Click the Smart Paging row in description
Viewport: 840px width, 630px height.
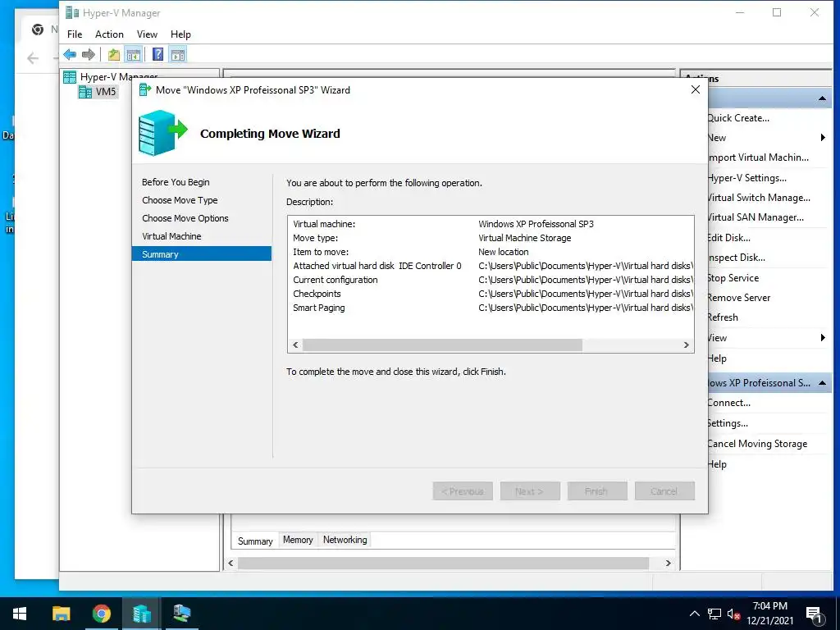click(491, 308)
